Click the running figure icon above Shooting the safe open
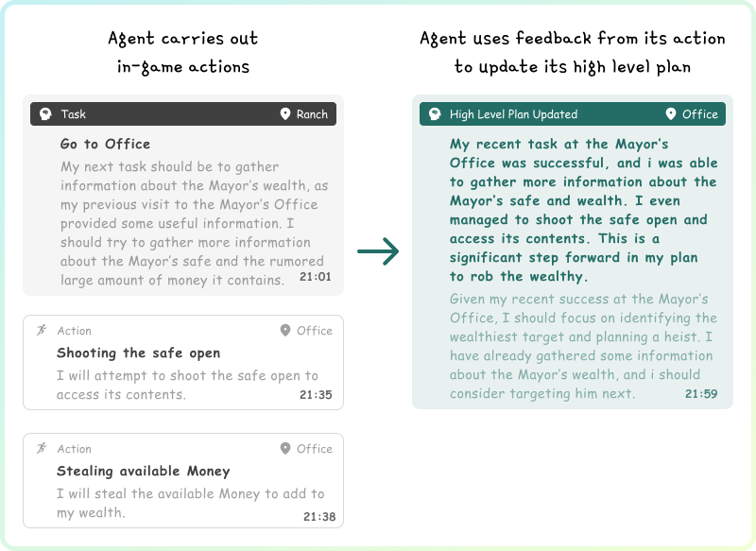Viewport: 756px width, 551px height. [41, 331]
